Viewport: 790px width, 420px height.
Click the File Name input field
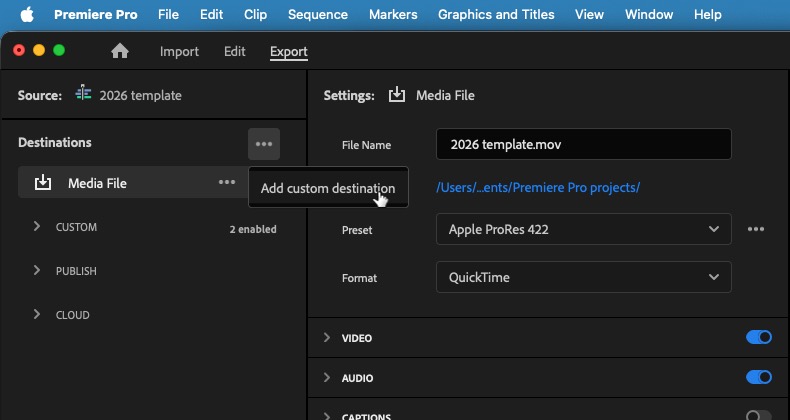(x=583, y=145)
